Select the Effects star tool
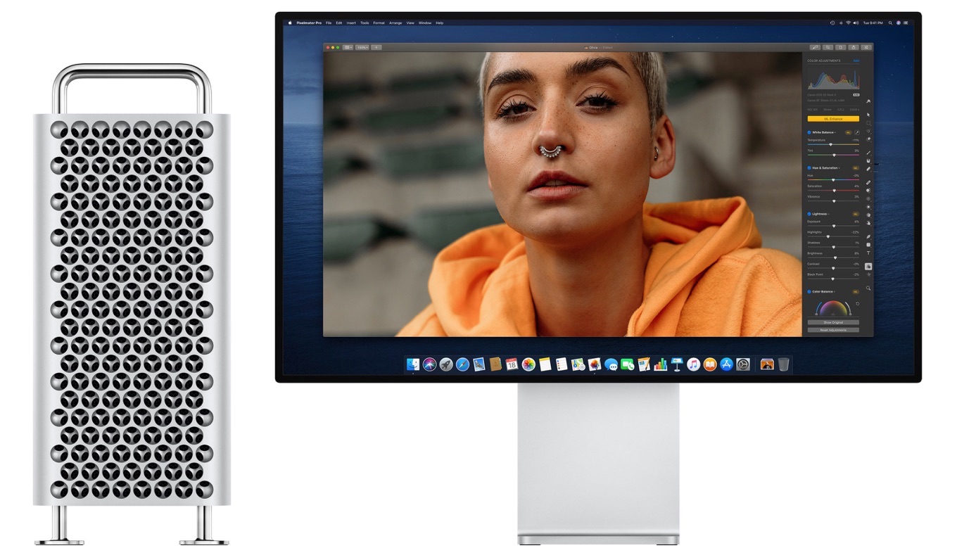957x560 pixels. coord(868,274)
